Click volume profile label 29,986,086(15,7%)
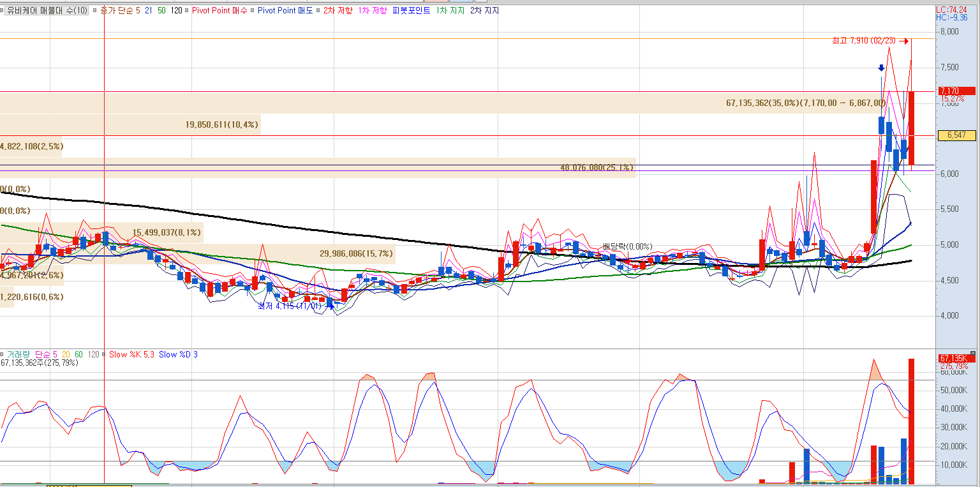Screen dimensions: 980x487 click(x=356, y=253)
